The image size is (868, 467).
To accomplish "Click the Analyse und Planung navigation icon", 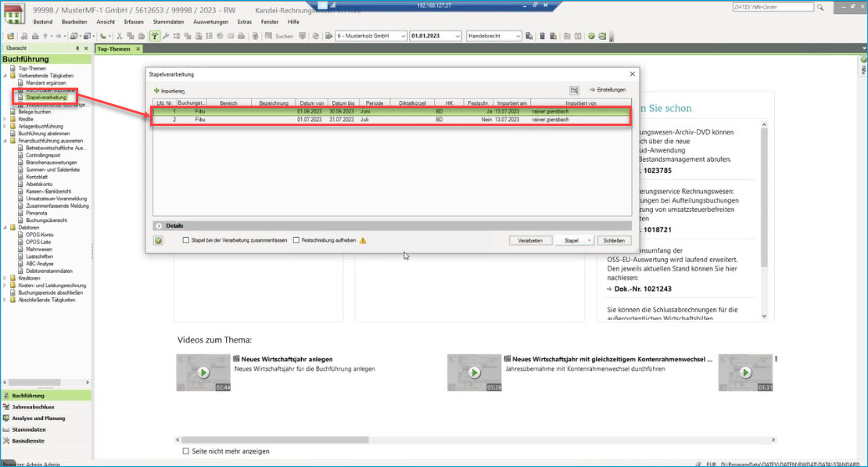I will (6, 419).
